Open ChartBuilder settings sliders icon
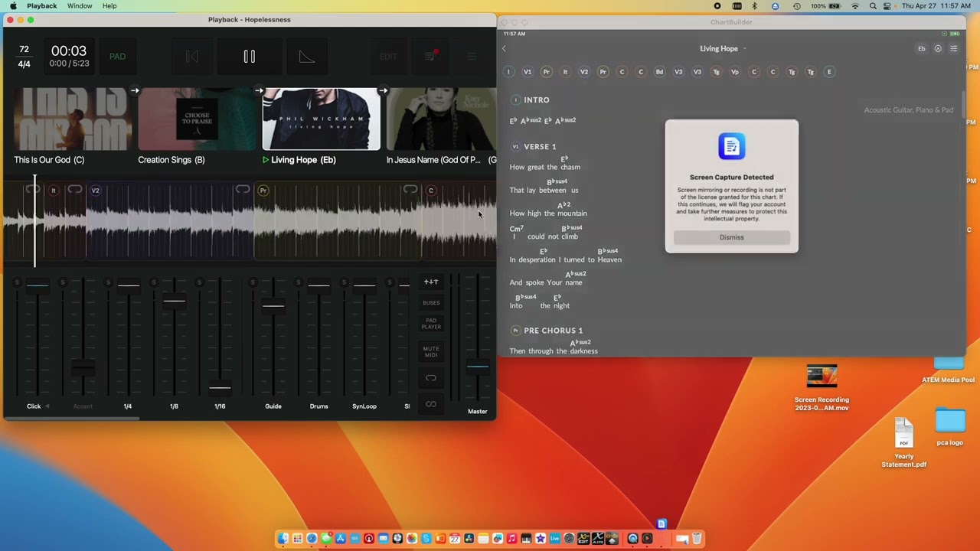980x551 pixels. click(953, 48)
